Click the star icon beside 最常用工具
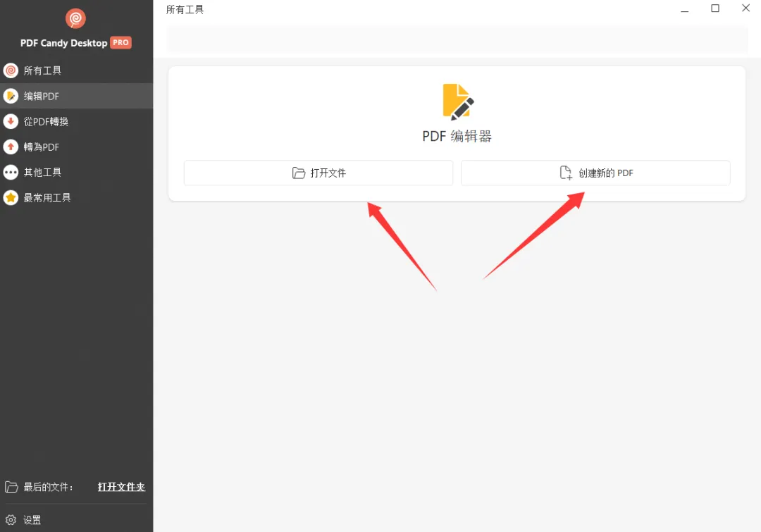Image resolution: width=761 pixels, height=532 pixels. (11, 197)
